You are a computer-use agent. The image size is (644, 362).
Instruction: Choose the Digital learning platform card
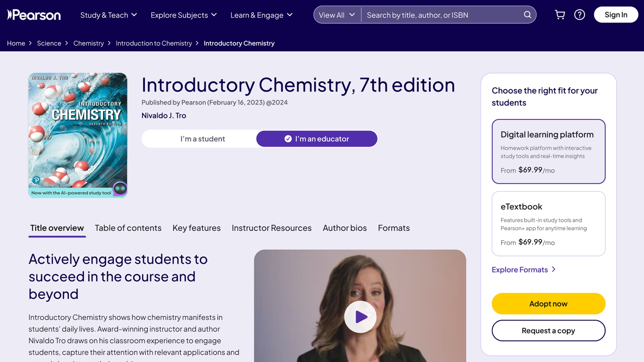[548, 152]
